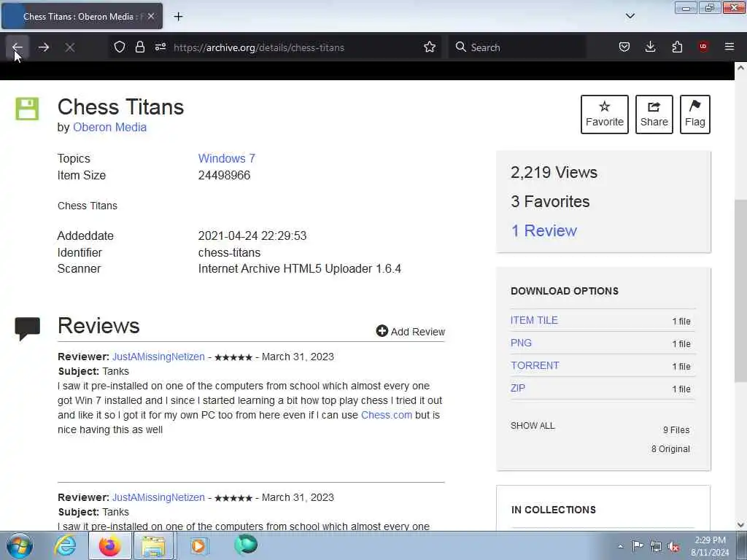Click the item size value 24498966
747x560 pixels.
click(225, 175)
